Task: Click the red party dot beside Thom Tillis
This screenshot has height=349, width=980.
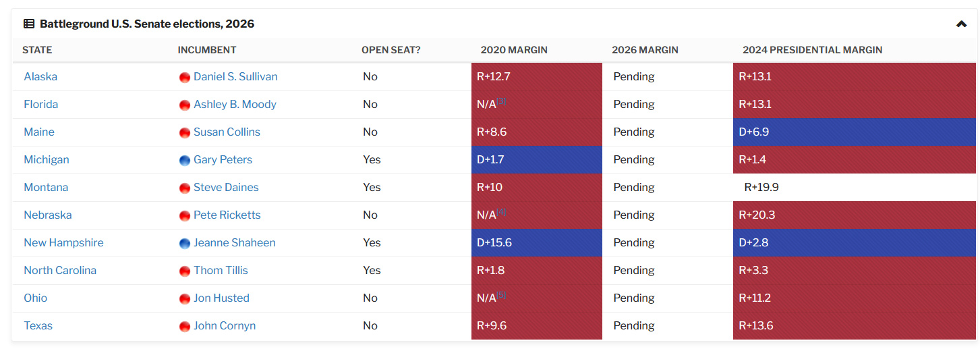Action: [x=184, y=271]
